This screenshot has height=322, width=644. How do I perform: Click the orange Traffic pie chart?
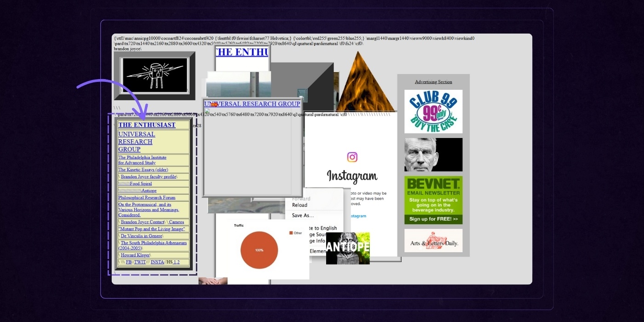coord(259,250)
